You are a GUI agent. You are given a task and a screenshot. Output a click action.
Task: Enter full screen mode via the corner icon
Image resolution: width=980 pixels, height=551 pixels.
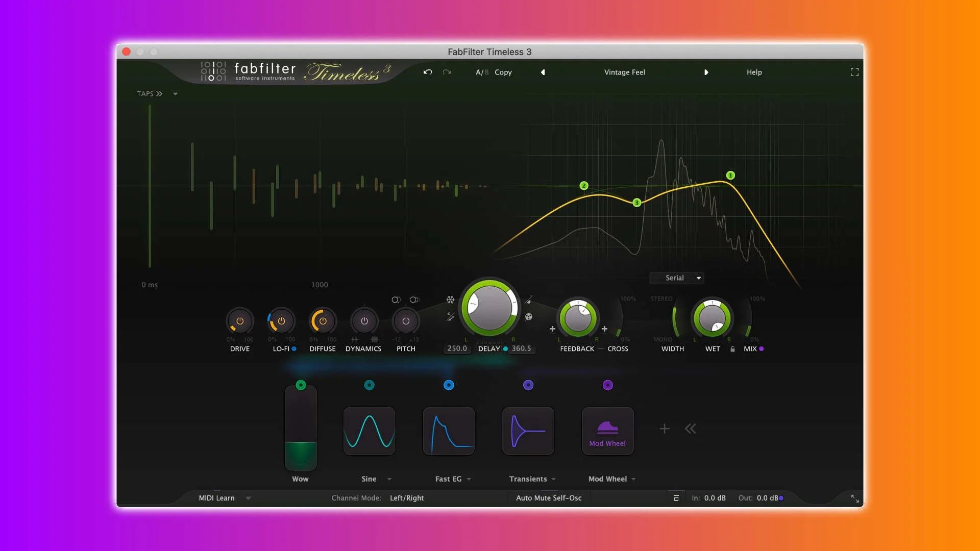click(x=854, y=72)
